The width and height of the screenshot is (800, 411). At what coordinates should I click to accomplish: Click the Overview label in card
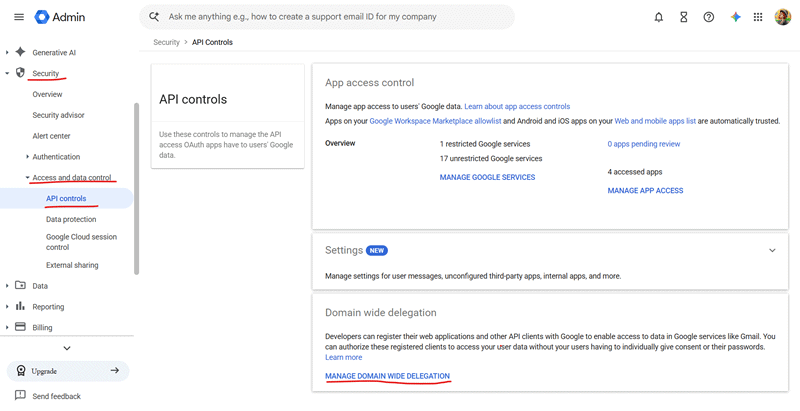(340, 143)
